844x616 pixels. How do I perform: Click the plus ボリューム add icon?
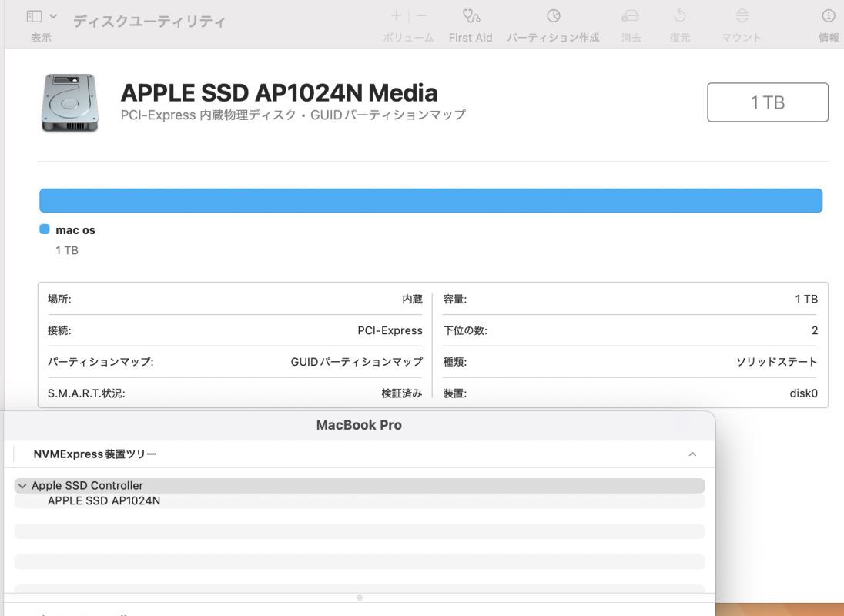point(396,16)
